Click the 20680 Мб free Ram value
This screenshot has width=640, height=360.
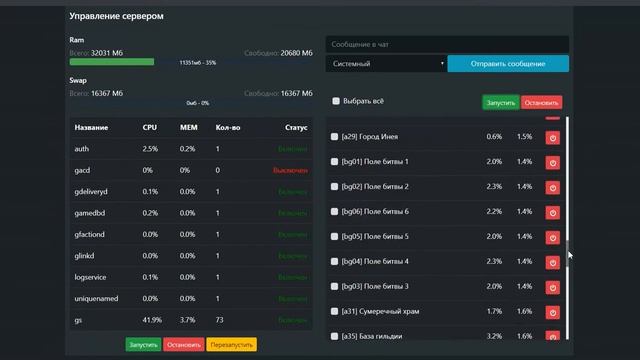click(297, 53)
